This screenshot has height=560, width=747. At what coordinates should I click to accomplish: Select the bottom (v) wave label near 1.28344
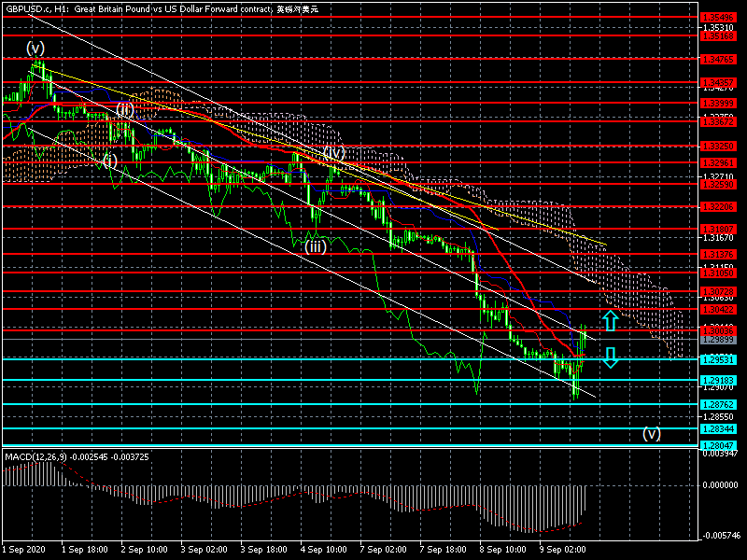[x=651, y=433]
